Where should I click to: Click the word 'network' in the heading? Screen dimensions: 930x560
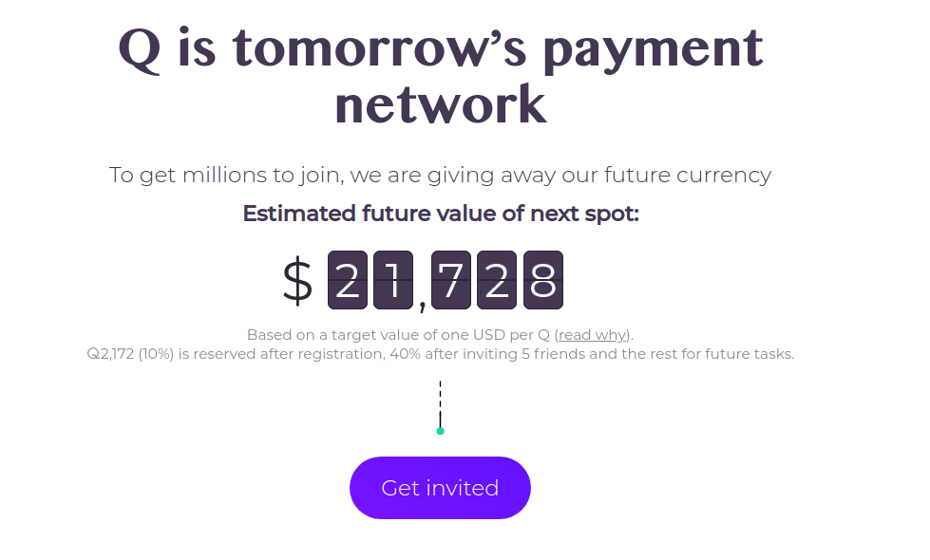(x=441, y=105)
